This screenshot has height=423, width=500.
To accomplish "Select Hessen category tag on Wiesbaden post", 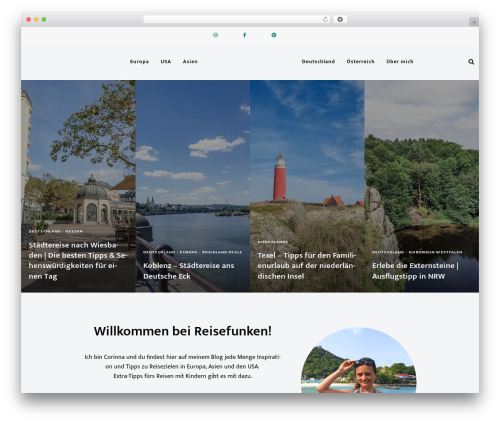I will click(x=74, y=231).
